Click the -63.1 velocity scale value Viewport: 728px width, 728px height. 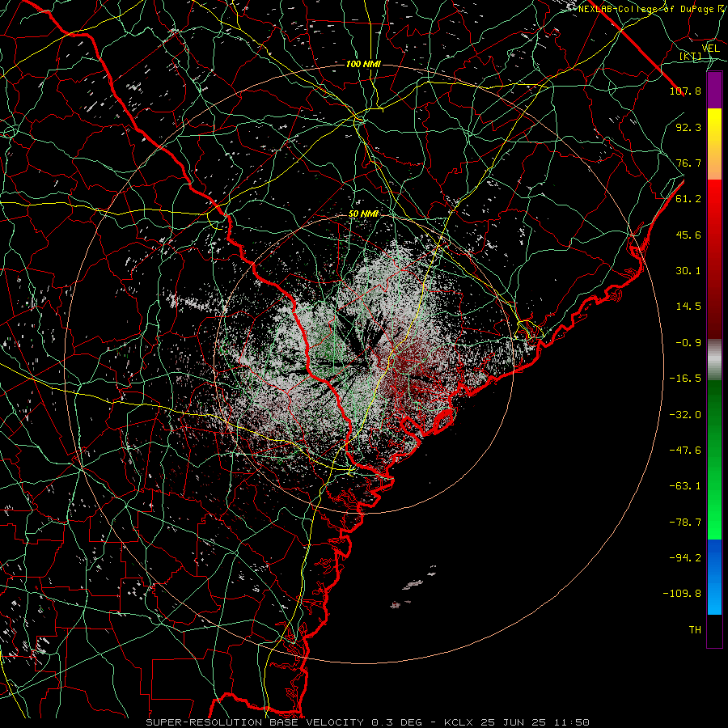coord(685,486)
